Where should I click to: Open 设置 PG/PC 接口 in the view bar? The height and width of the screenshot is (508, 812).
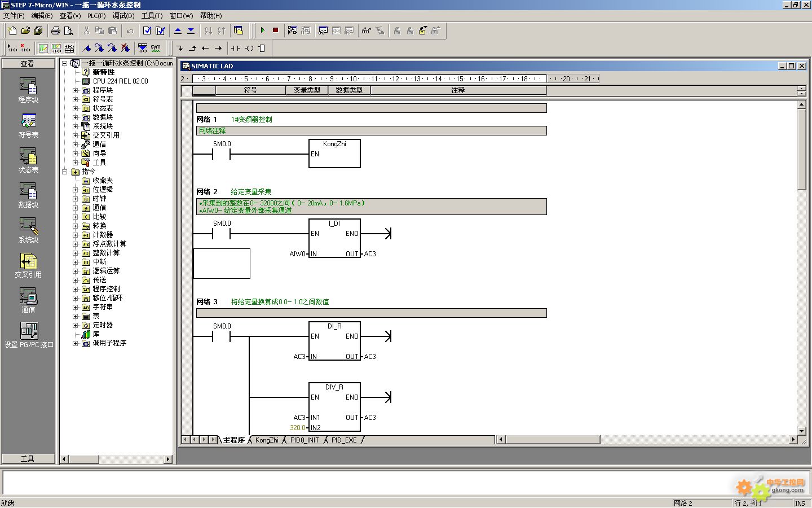point(29,335)
